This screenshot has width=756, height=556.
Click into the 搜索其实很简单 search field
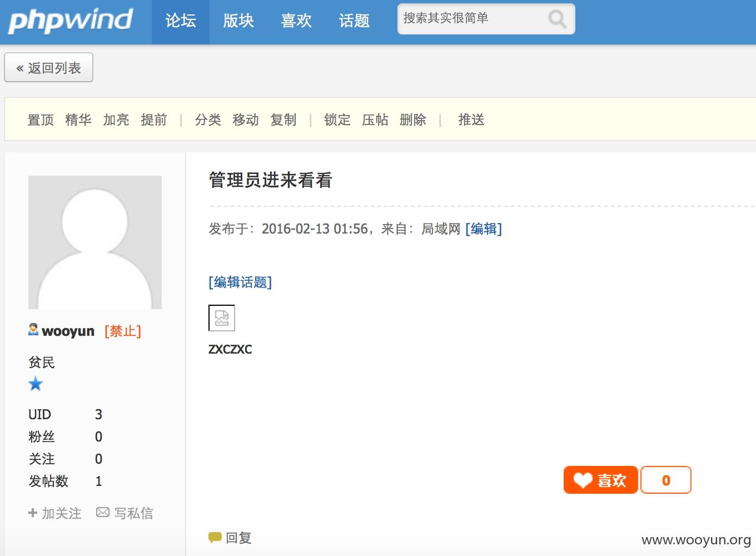(472, 19)
